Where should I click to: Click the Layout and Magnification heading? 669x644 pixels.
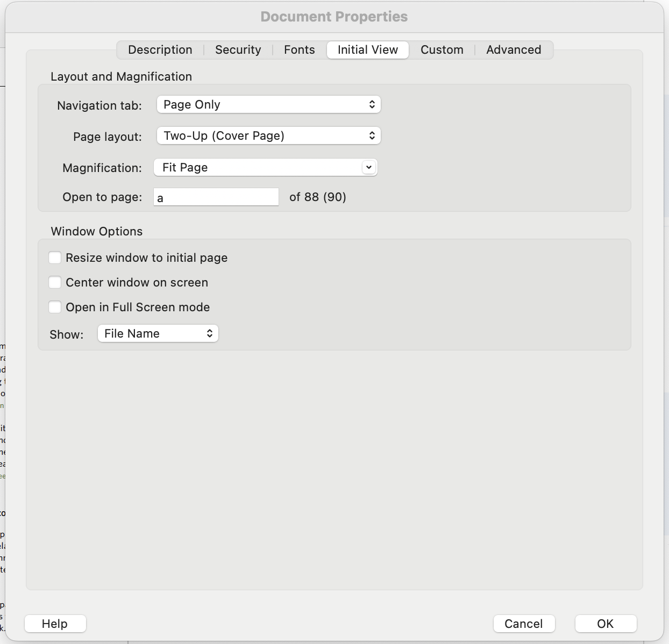click(121, 76)
